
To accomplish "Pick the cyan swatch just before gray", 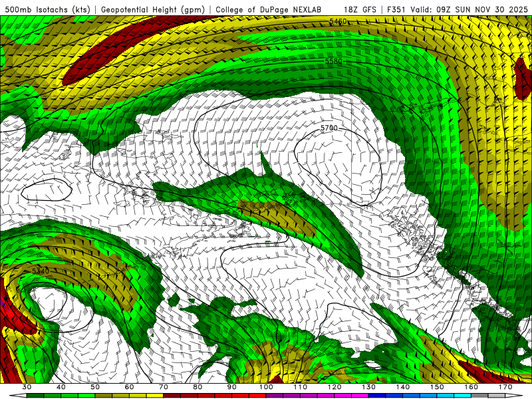I will pos(462,396).
